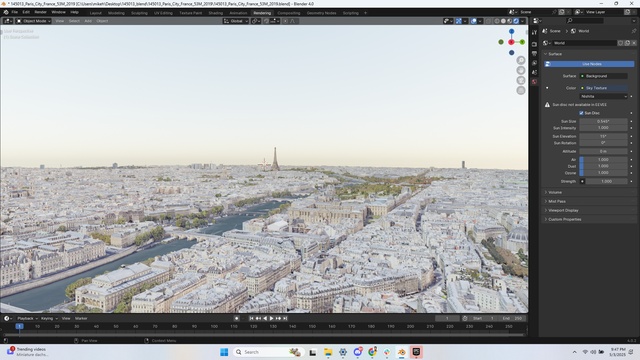The image size is (640, 360).
Task: Open the pivot point dropdown
Action: pyautogui.click(x=256, y=21)
